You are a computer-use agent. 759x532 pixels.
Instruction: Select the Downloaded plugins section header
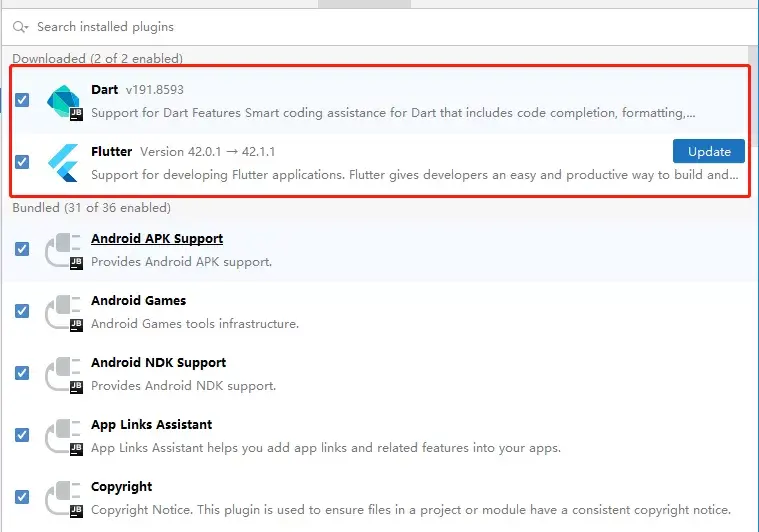click(97, 59)
